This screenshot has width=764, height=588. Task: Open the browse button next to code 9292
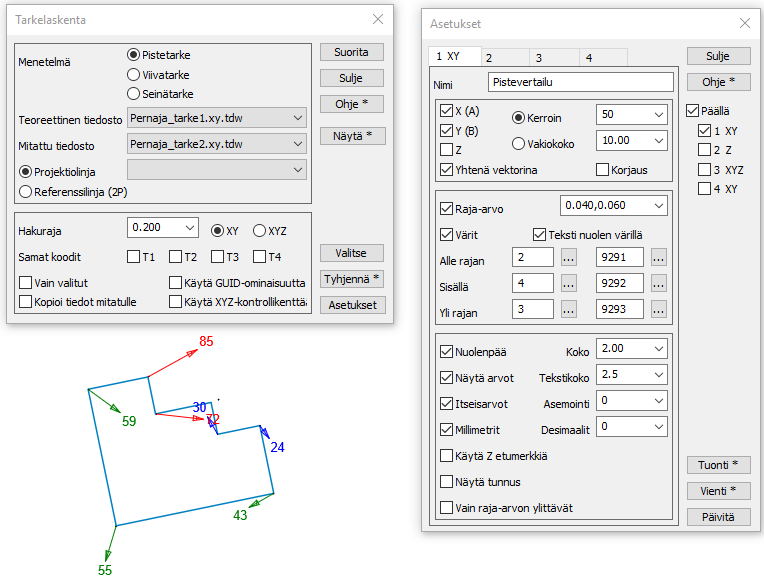tap(659, 284)
